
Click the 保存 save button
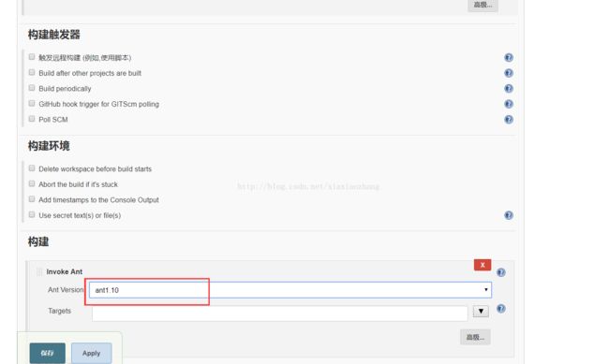click(48, 353)
